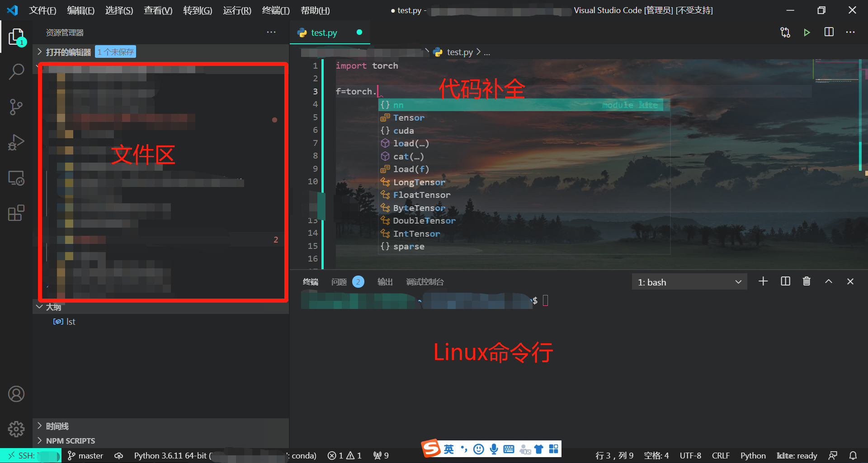The image size is (868, 463).
Task: Open the Source Control view
Action: tap(16, 107)
